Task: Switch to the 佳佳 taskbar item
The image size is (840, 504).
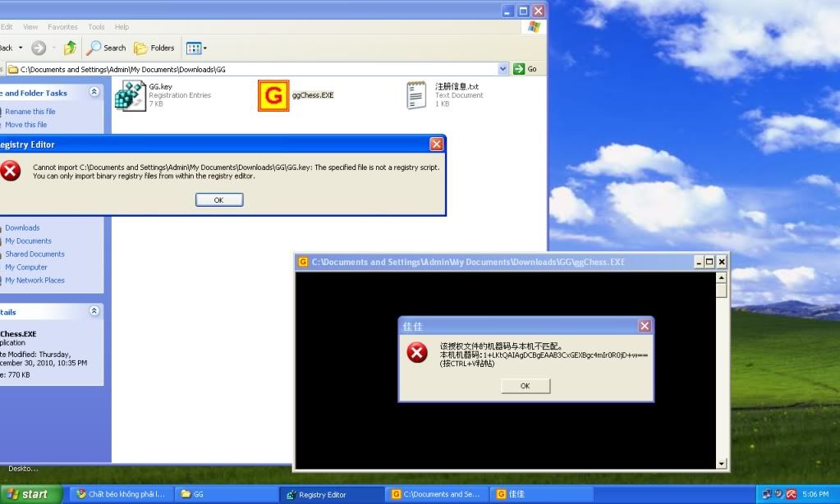Action: pyautogui.click(x=541, y=494)
